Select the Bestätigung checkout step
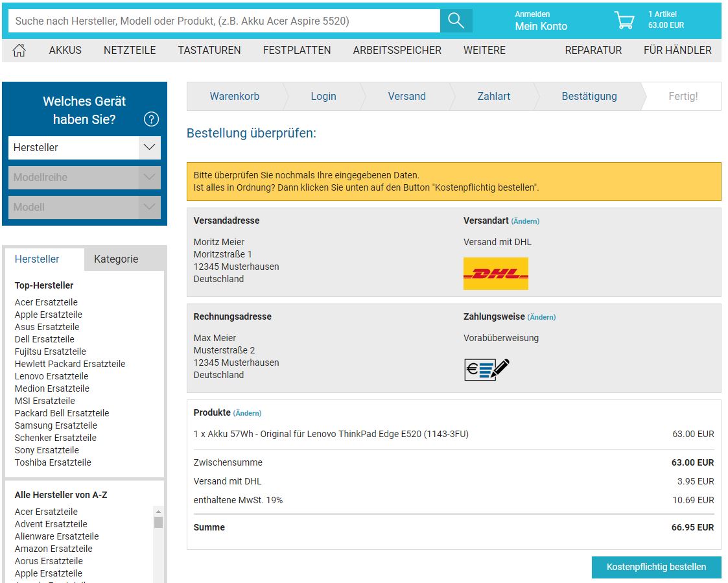The height and width of the screenshot is (583, 728). 589,97
